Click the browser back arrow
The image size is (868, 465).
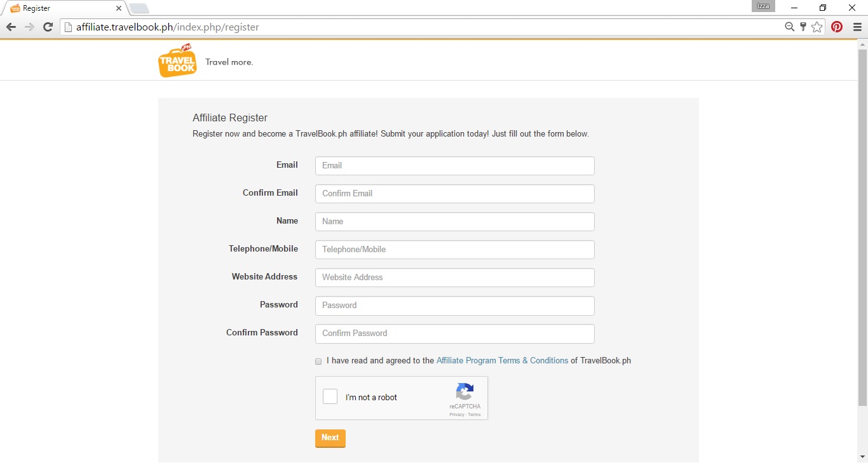click(11, 27)
